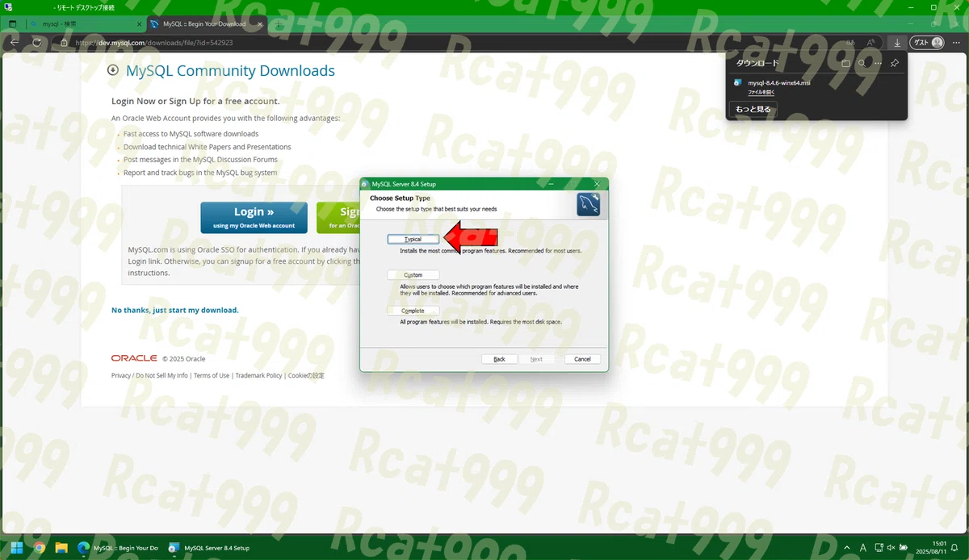Switch to MySQL Server 8.4 Setup taskbar item
The width and height of the screenshot is (969, 560).
coord(209,547)
